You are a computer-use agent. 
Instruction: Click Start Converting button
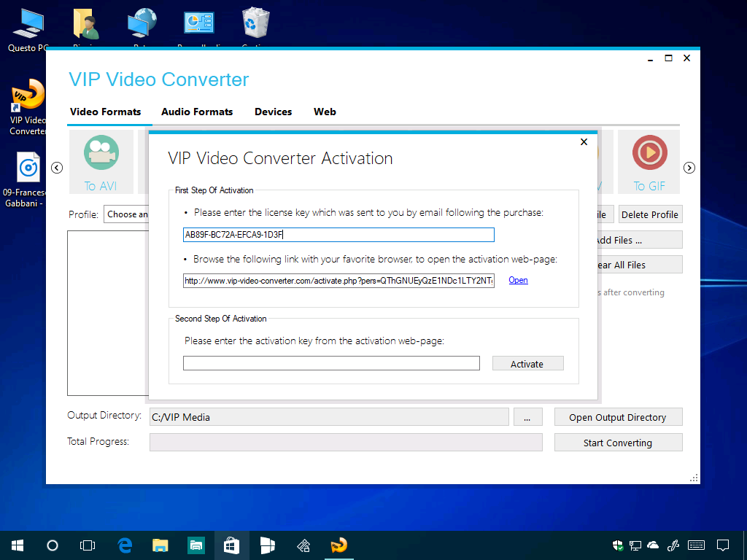coord(618,443)
